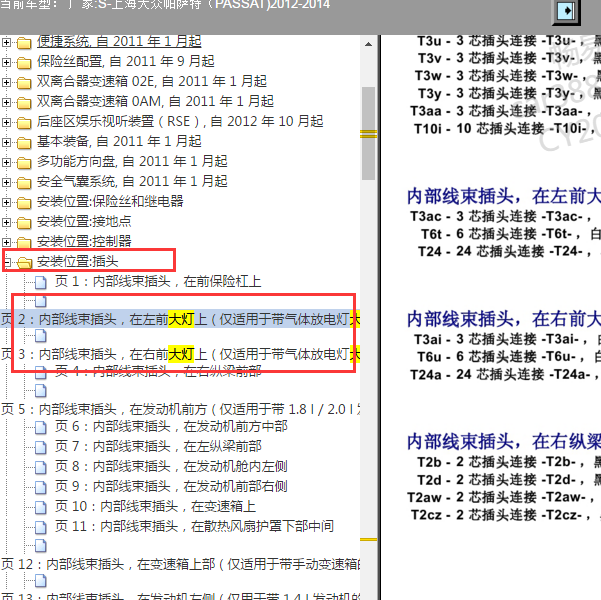Expand the 安全气囊系统 folder
Image resolution: width=601 pixels, height=600 pixels.
(x=6, y=182)
